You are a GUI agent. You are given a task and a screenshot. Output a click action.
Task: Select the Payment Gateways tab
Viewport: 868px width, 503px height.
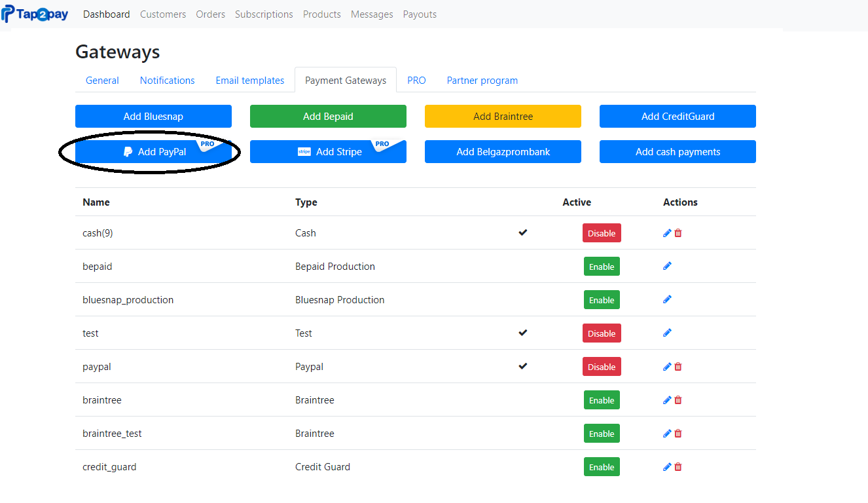click(346, 80)
